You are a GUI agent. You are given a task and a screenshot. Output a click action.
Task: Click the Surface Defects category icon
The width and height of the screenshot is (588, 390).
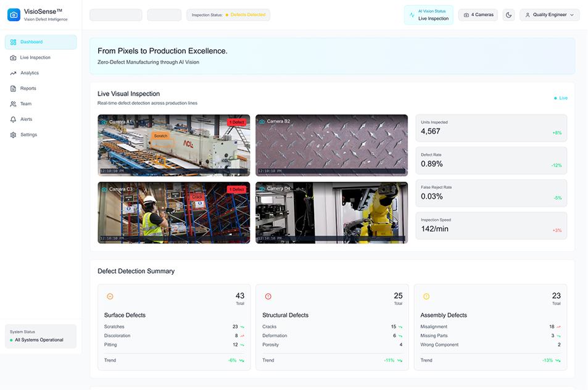(110, 296)
